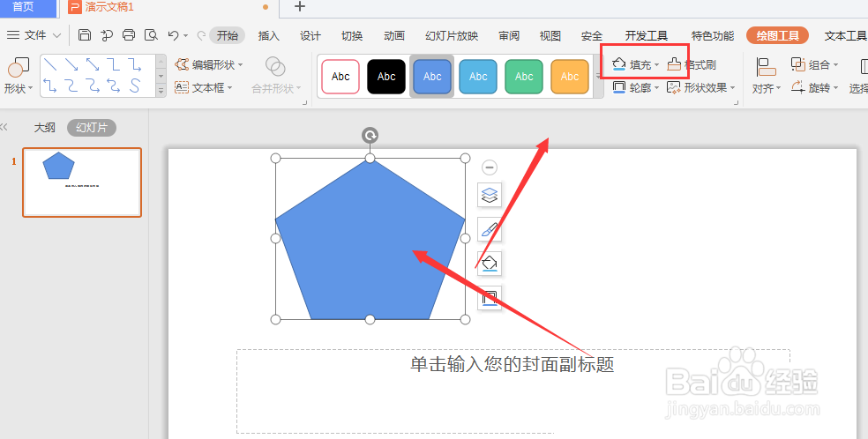This screenshot has width=868, height=439.
Task: Click the 组合 group icon
Action: click(797, 64)
